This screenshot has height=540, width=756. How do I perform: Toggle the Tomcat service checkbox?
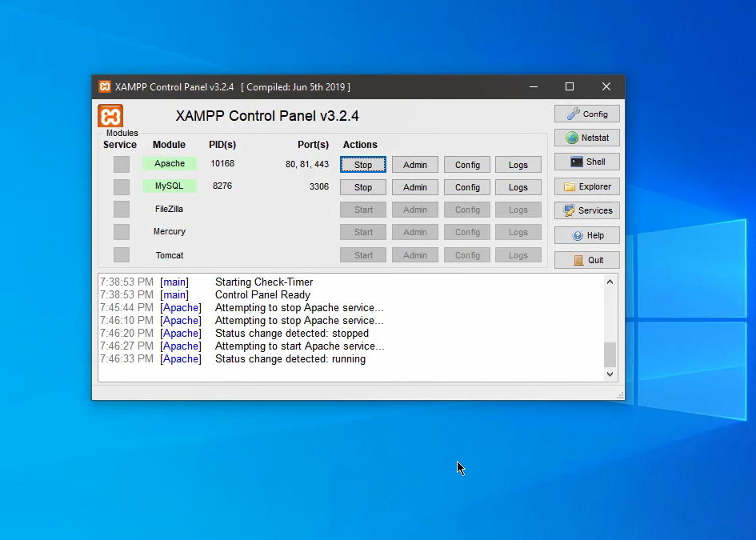coord(122,255)
